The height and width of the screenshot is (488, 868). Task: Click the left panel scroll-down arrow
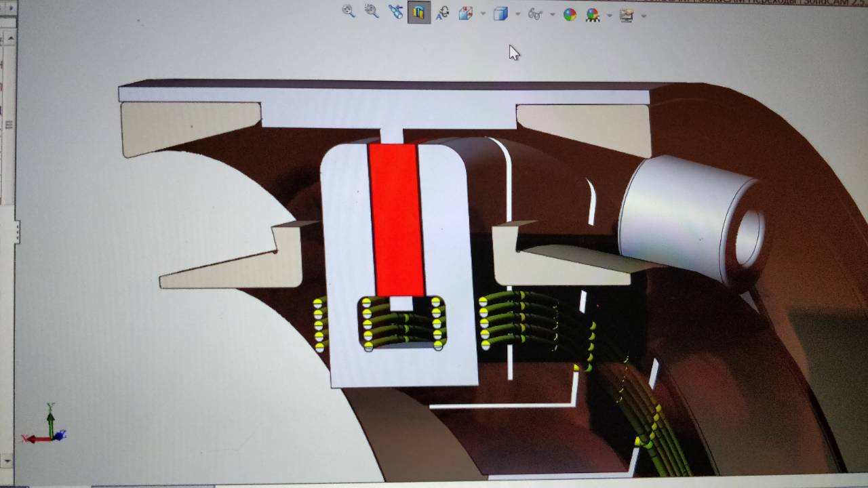point(8,461)
